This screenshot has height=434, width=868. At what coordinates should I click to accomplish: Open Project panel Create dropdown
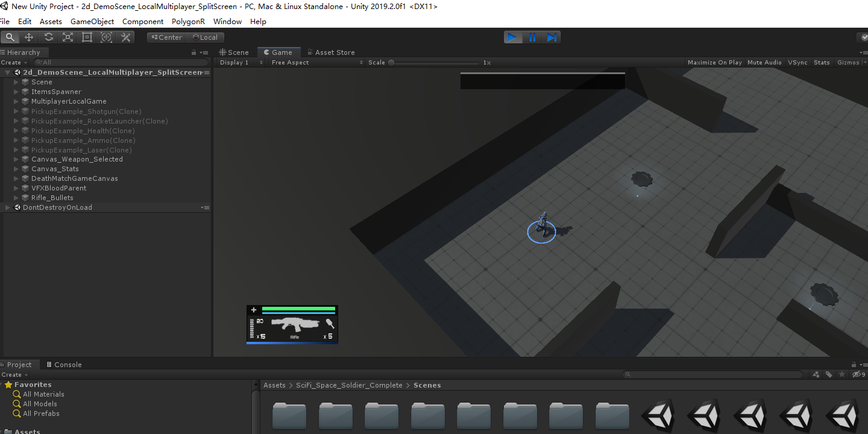(14, 374)
